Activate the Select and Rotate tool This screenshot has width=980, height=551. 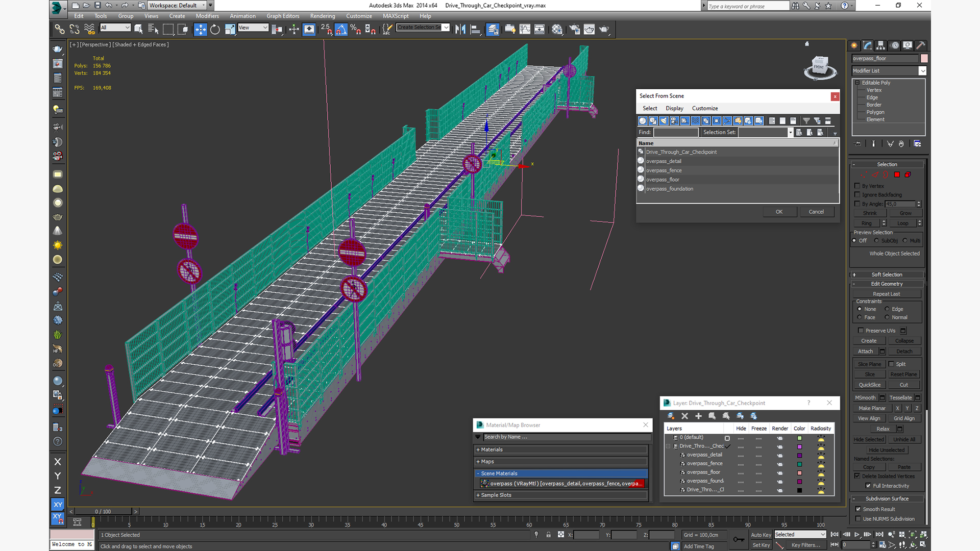pyautogui.click(x=215, y=30)
